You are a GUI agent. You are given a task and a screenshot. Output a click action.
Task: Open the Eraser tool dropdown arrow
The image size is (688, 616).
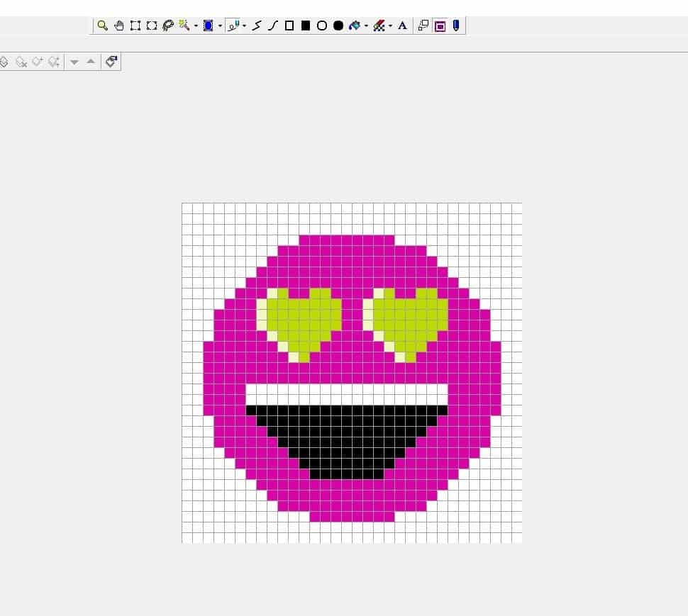point(391,26)
